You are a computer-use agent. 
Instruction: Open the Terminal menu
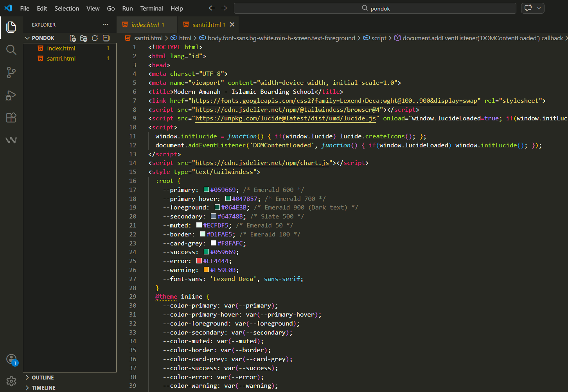click(151, 8)
